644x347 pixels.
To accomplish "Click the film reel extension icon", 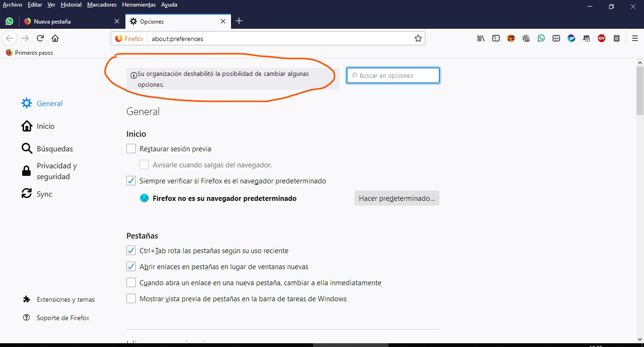I will 526,39.
